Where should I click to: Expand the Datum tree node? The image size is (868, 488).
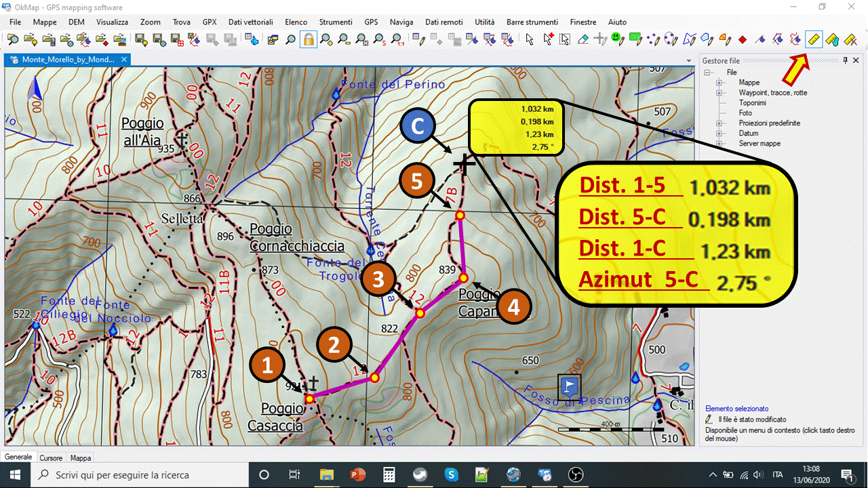point(719,134)
